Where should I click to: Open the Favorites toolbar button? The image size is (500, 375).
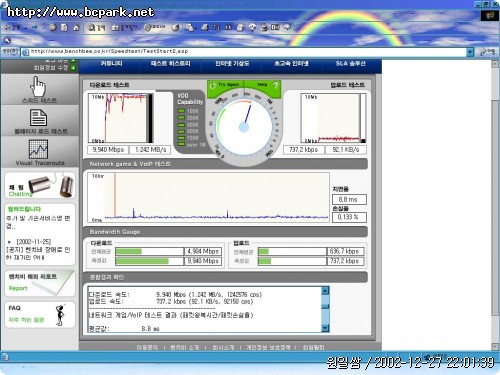pos(124,28)
